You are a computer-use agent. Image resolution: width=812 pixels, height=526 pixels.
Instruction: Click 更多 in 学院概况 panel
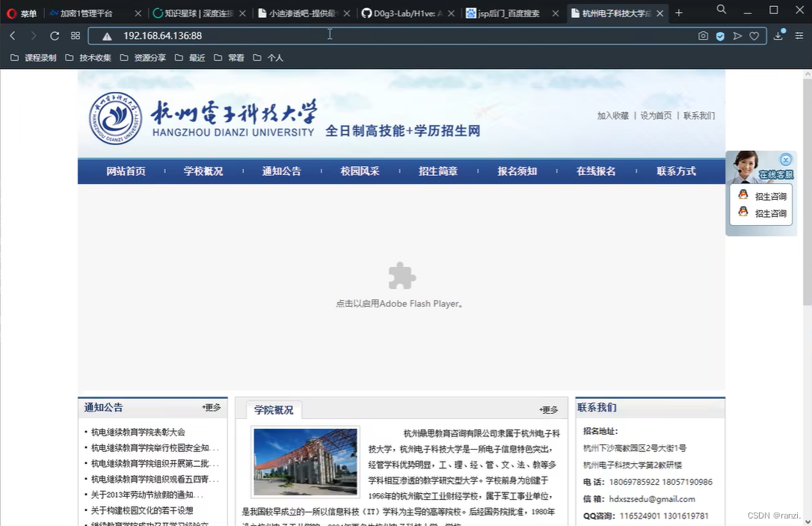pyautogui.click(x=548, y=410)
